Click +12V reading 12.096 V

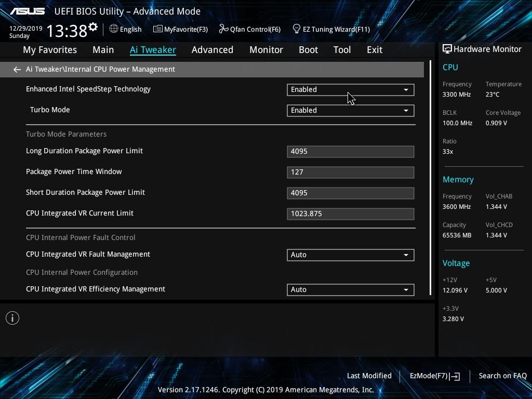tap(455, 290)
